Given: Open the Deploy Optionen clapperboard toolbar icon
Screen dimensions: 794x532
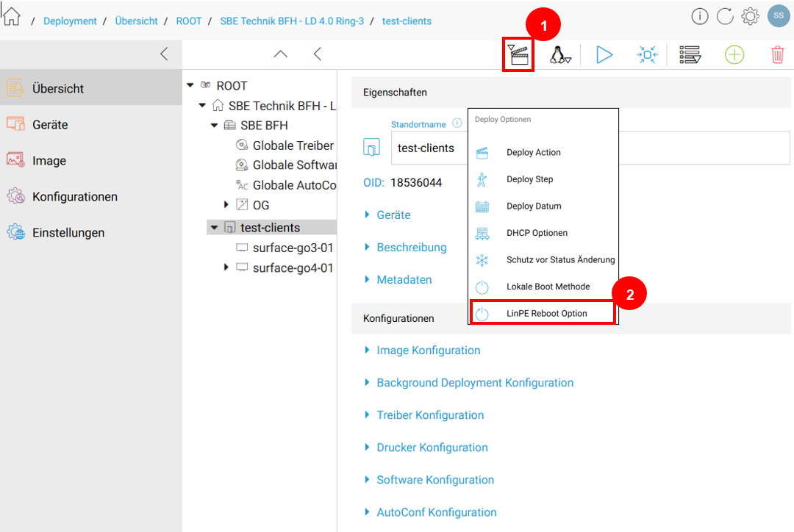Looking at the screenshot, I should (x=518, y=54).
